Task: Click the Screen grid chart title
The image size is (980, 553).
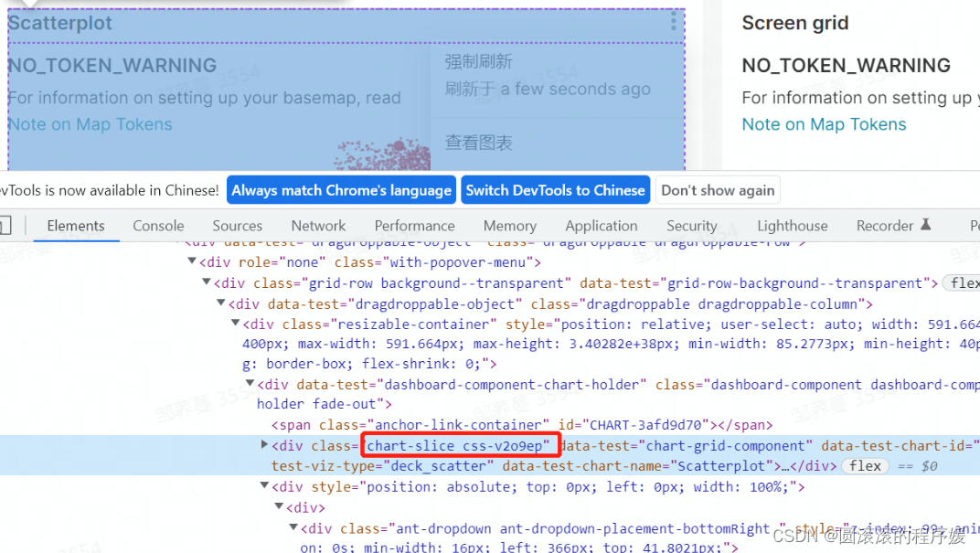Action: coord(795,23)
